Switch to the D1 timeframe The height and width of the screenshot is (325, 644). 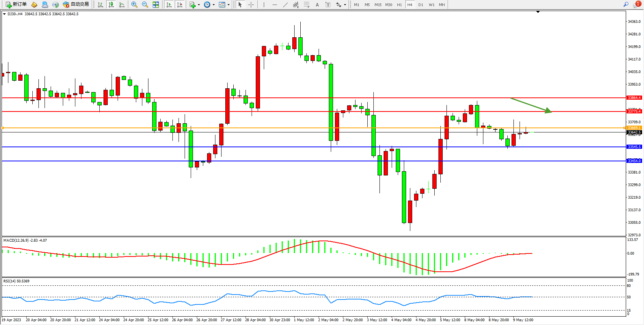pyautogui.click(x=421, y=5)
